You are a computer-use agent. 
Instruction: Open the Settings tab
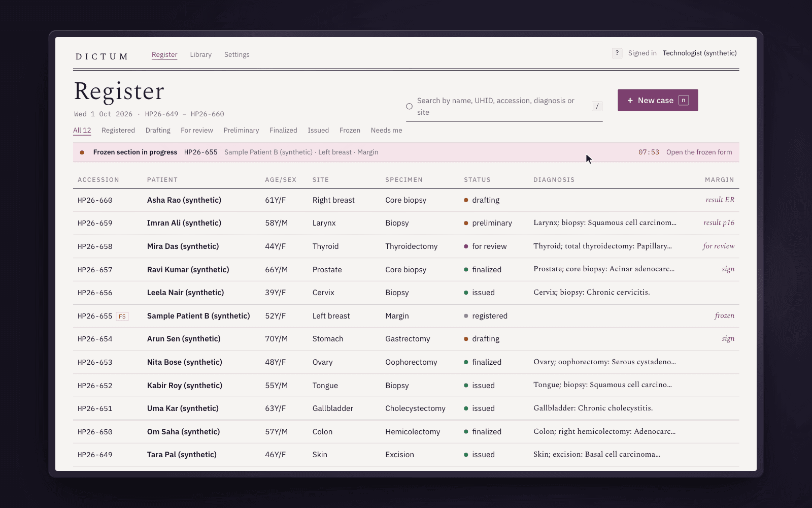click(237, 55)
